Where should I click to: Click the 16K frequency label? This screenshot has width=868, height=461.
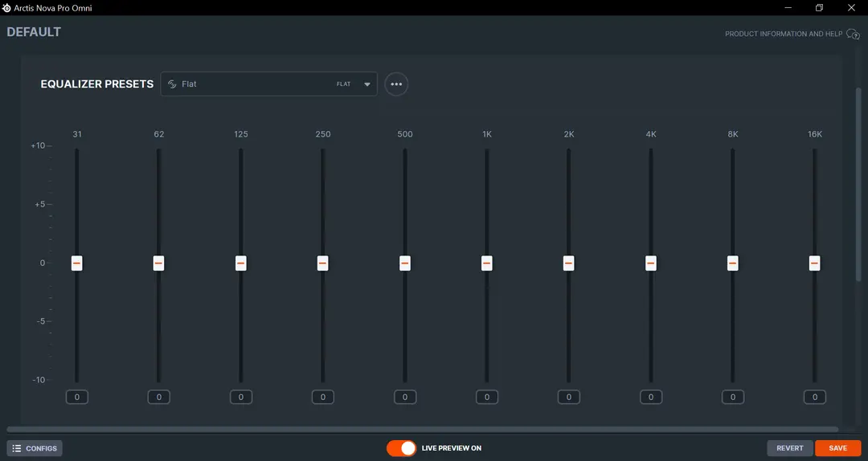click(815, 134)
